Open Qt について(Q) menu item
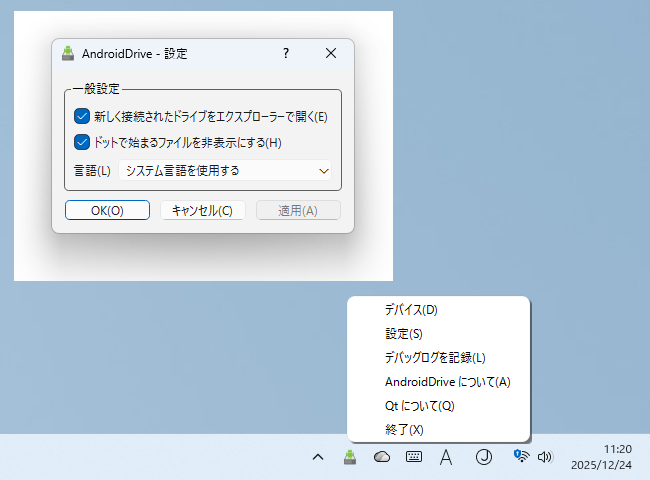This screenshot has height=480, width=650. tap(439, 406)
